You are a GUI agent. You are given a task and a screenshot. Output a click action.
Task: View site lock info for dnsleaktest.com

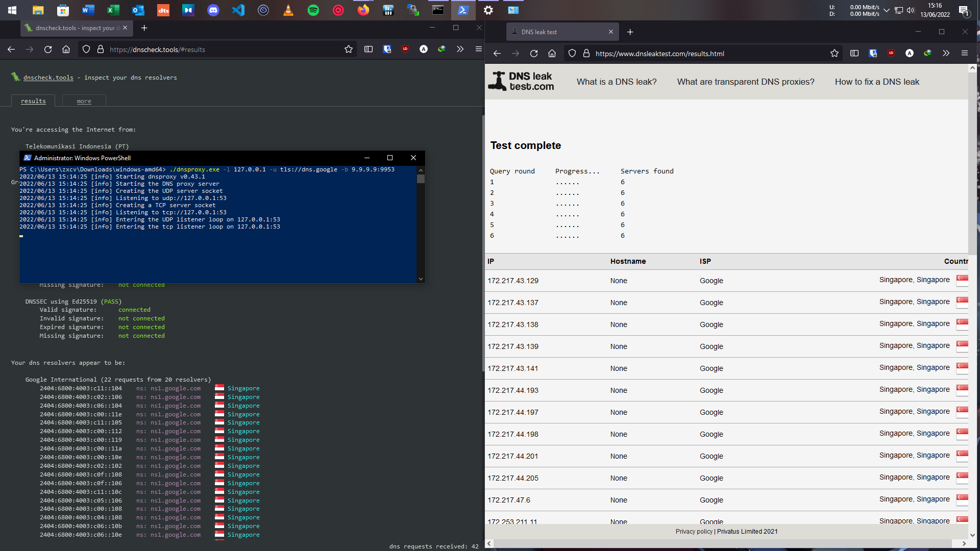point(586,54)
